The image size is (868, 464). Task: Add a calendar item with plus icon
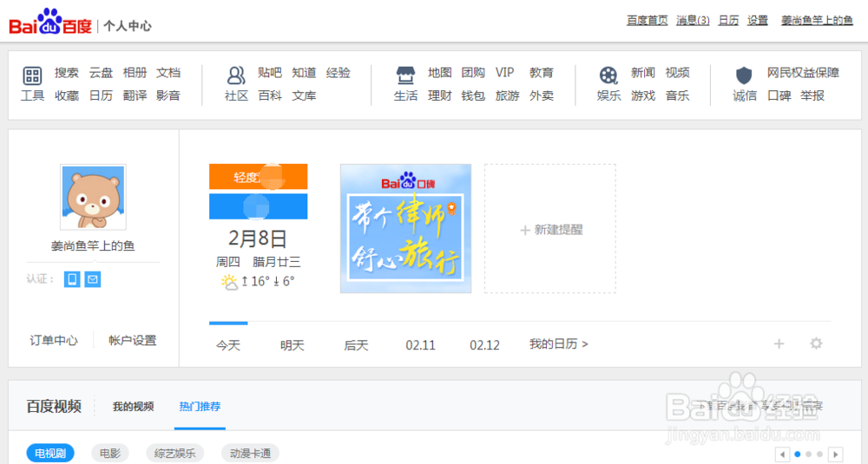(x=779, y=344)
